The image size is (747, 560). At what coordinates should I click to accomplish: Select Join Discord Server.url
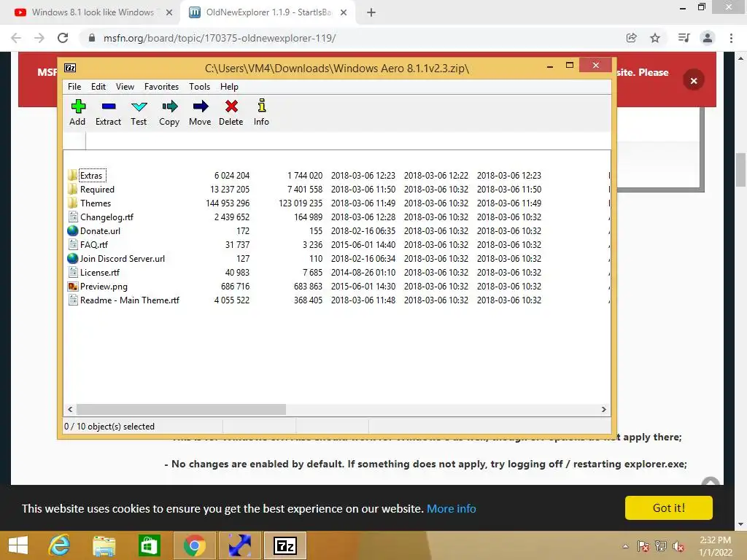point(122,258)
